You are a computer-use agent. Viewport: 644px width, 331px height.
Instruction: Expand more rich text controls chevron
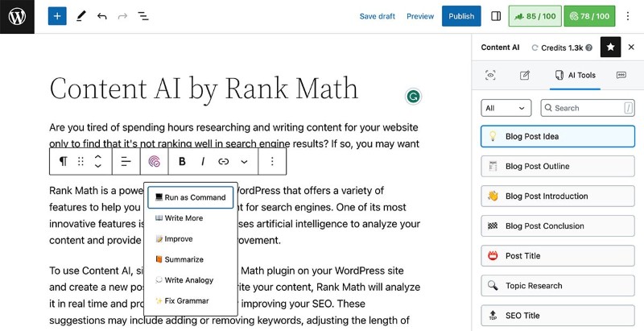[244, 161]
